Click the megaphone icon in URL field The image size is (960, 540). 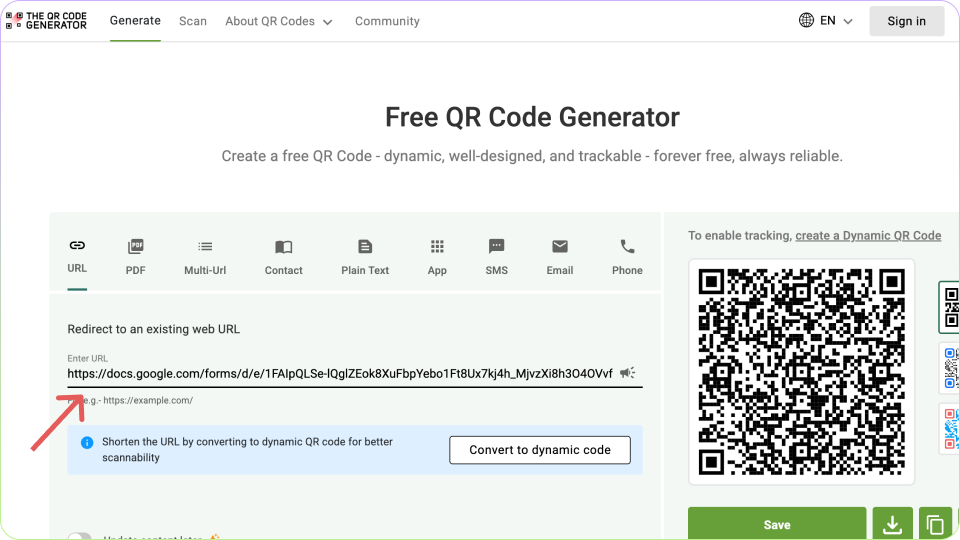(628, 373)
